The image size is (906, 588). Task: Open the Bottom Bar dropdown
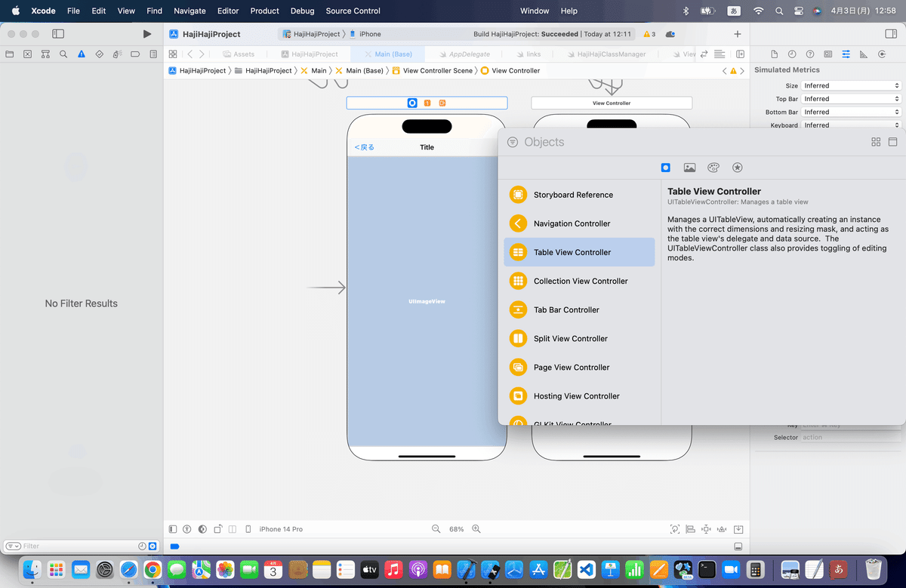(851, 112)
